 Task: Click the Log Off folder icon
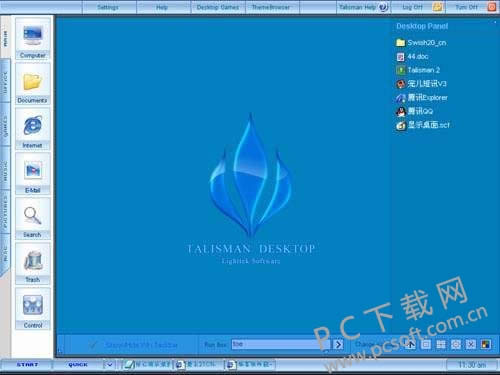coord(437,7)
